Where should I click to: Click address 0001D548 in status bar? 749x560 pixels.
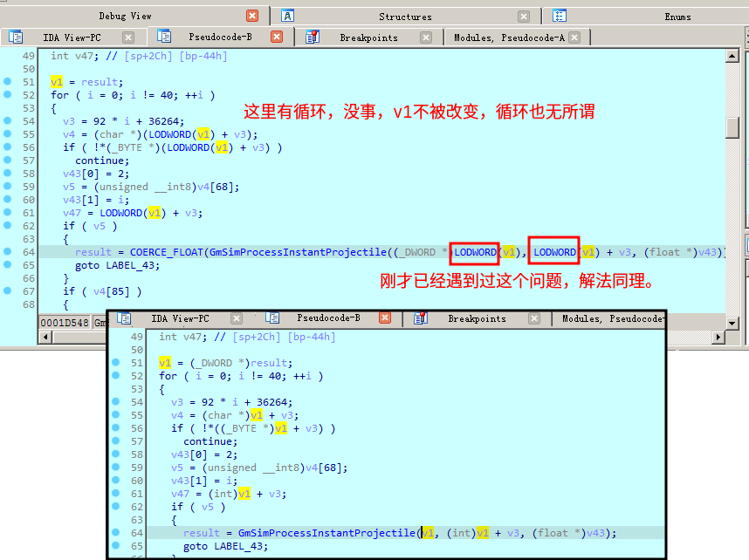click(64, 323)
